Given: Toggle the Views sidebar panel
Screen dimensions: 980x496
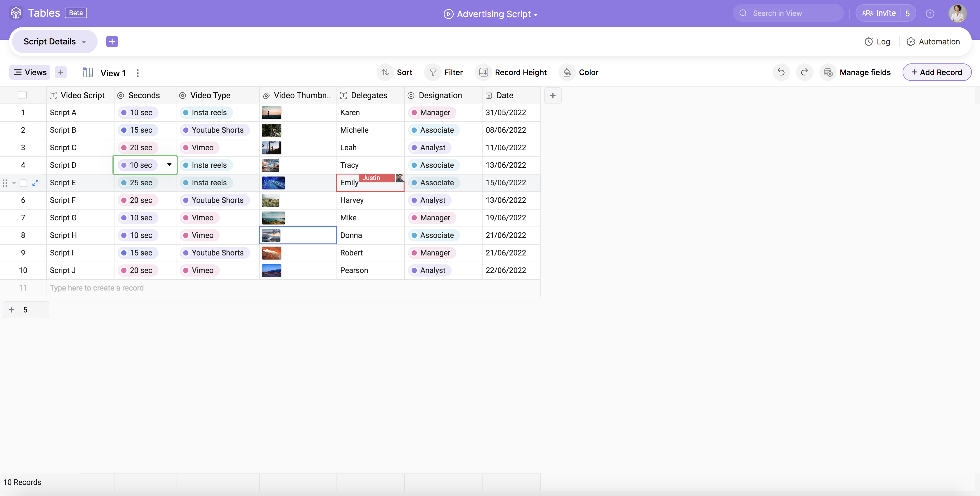Looking at the screenshot, I should (x=30, y=72).
